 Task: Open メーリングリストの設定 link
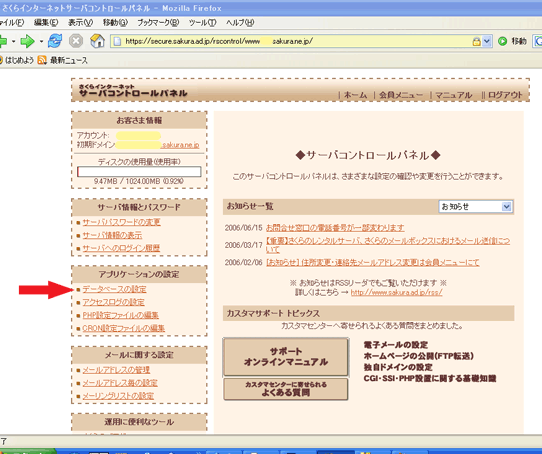pyautogui.click(x=118, y=396)
